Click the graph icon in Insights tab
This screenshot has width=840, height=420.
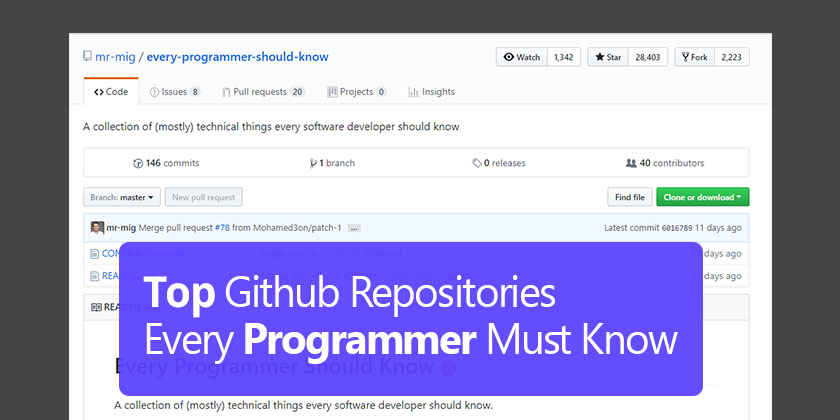[x=414, y=92]
